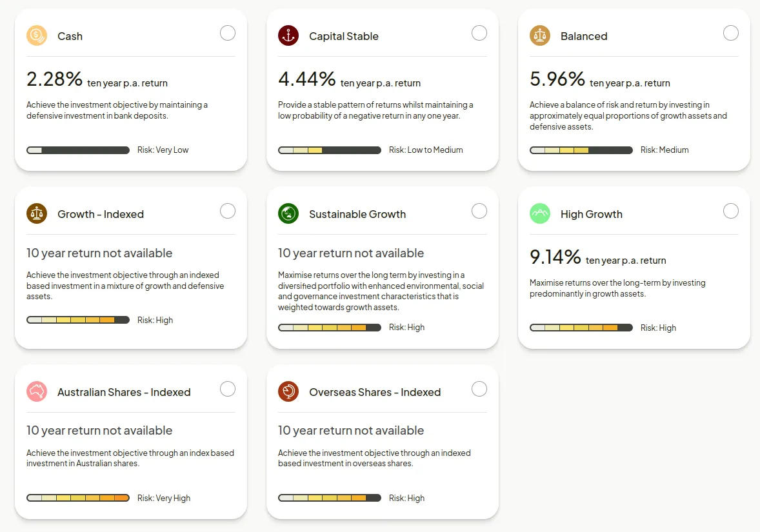Click the Growth - Indexed scales icon

click(37, 213)
